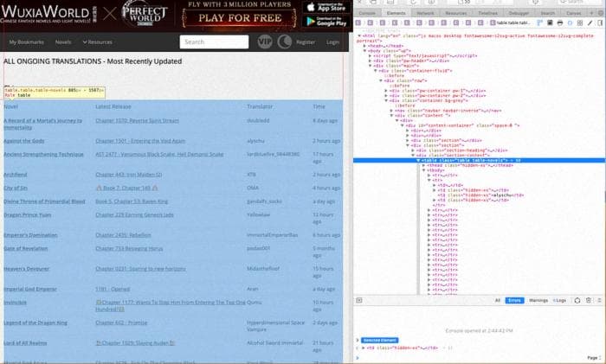Open My Bookmarks in site navbar

coord(26,42)
